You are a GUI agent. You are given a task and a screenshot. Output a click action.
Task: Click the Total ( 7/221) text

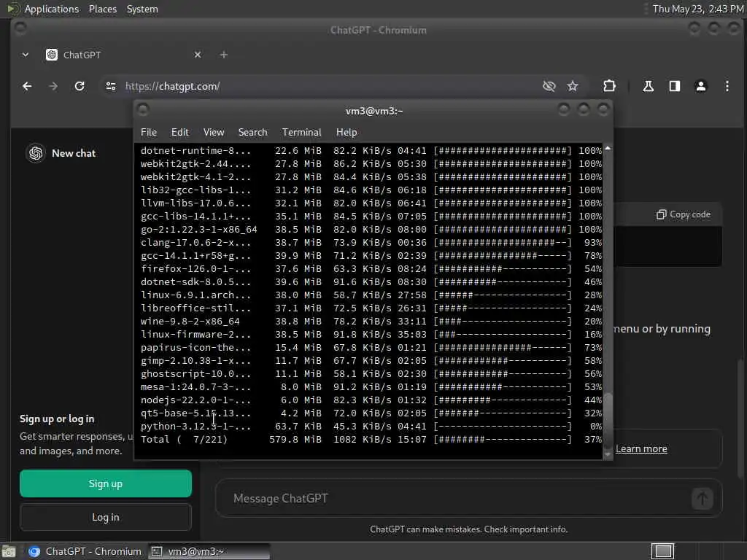(184, 440)
